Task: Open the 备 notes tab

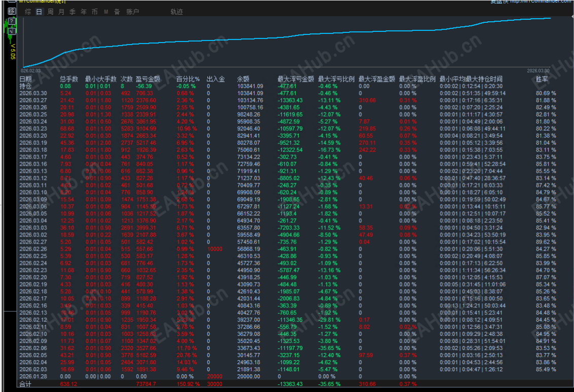Action: pyautogui.click(x=117, y=12)
